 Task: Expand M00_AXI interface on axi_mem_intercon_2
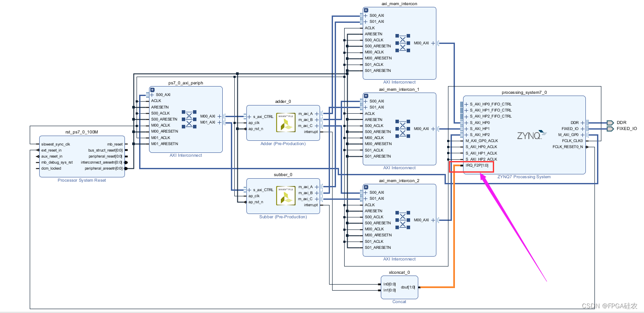(x=432, y=220)
